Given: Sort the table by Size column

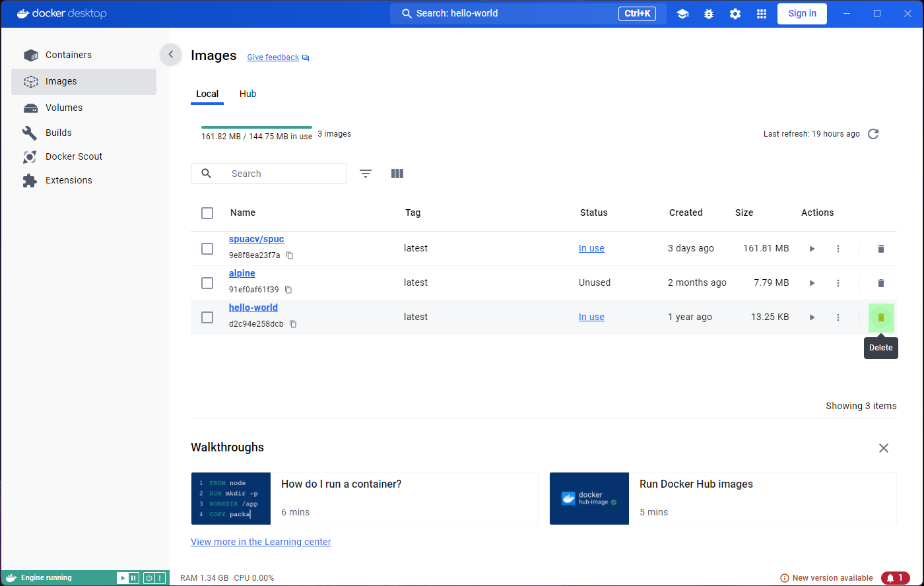Looking at the screenshot, I should click(x=744, y=212).
